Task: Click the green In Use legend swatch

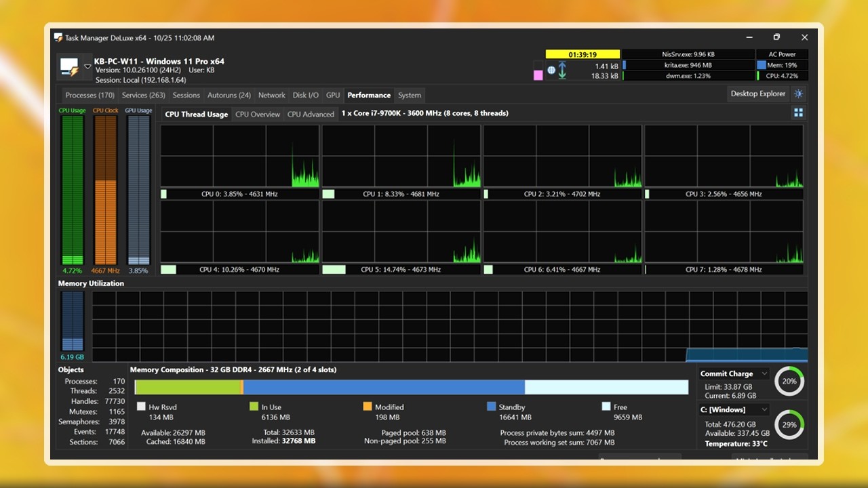Action: [x=254, y=407]
